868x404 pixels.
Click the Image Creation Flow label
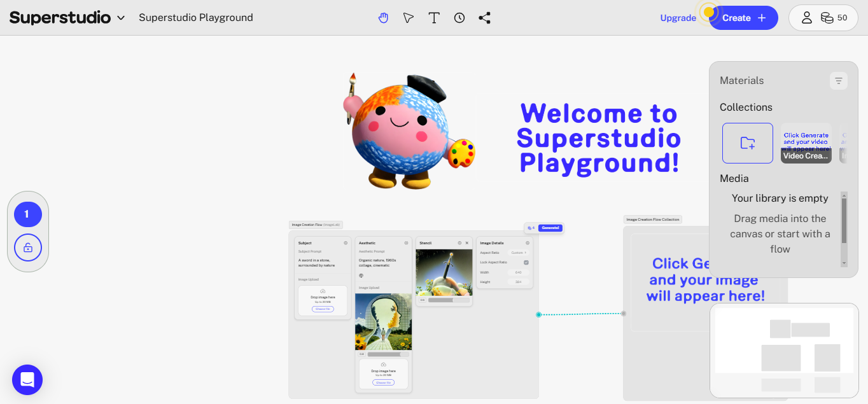[316, 225]
